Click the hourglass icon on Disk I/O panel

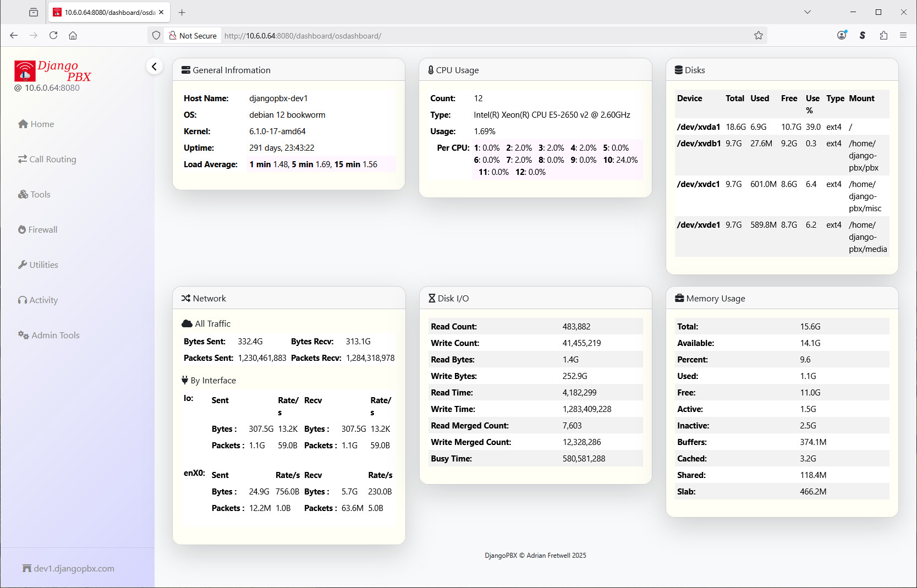tap(432, 298)
